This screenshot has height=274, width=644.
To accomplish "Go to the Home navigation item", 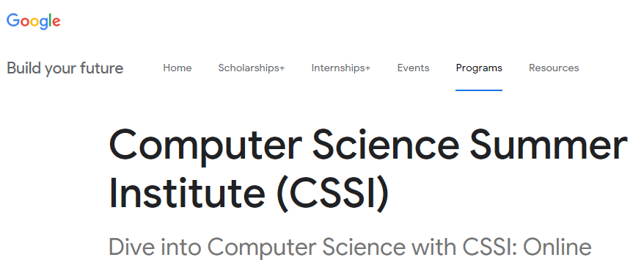I will (177, 68).
